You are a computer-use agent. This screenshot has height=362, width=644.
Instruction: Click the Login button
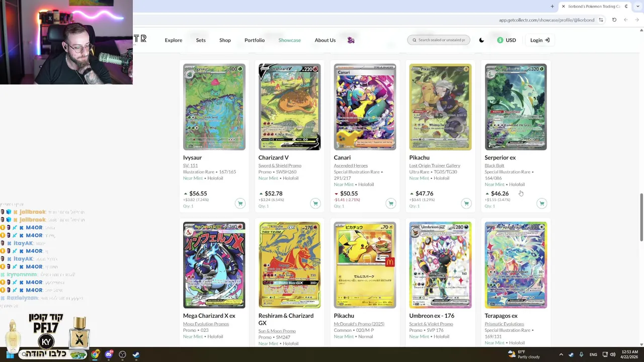pyautogui.click(x=540, y=40)
